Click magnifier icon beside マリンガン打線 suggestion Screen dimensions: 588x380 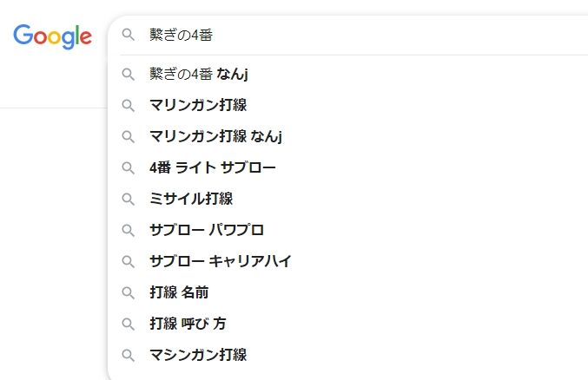[128, 105]
